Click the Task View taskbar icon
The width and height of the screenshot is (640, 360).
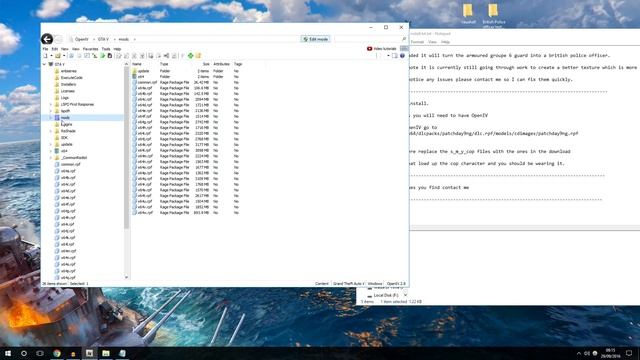click(x=40, y=353)
